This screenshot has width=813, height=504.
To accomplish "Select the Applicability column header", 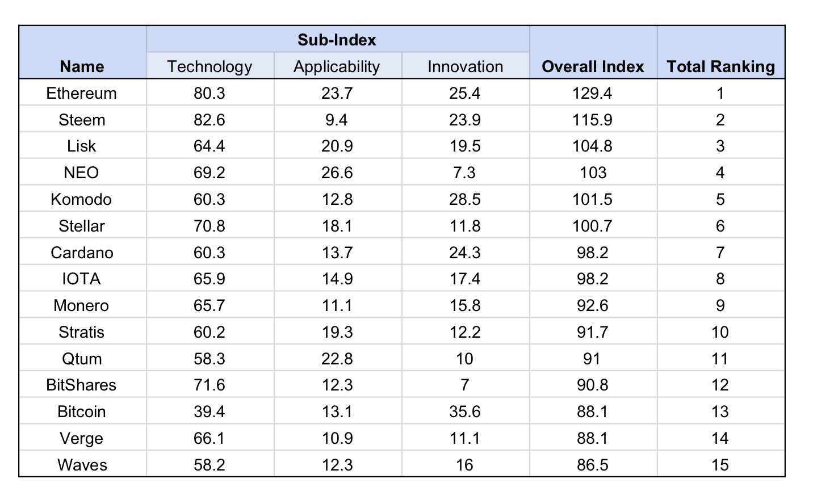I will click(337, 66).
